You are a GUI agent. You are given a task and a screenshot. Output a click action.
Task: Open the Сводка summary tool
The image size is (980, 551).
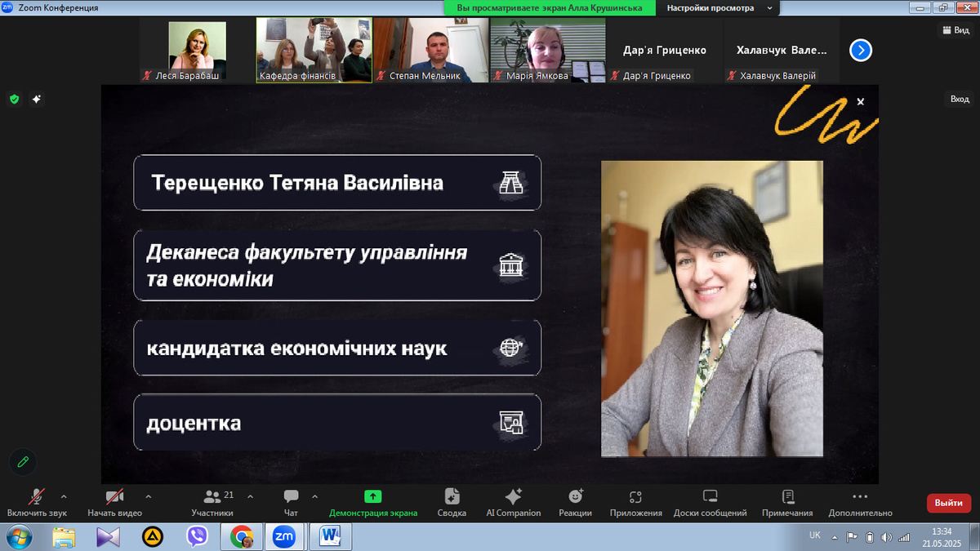(452, 502)
